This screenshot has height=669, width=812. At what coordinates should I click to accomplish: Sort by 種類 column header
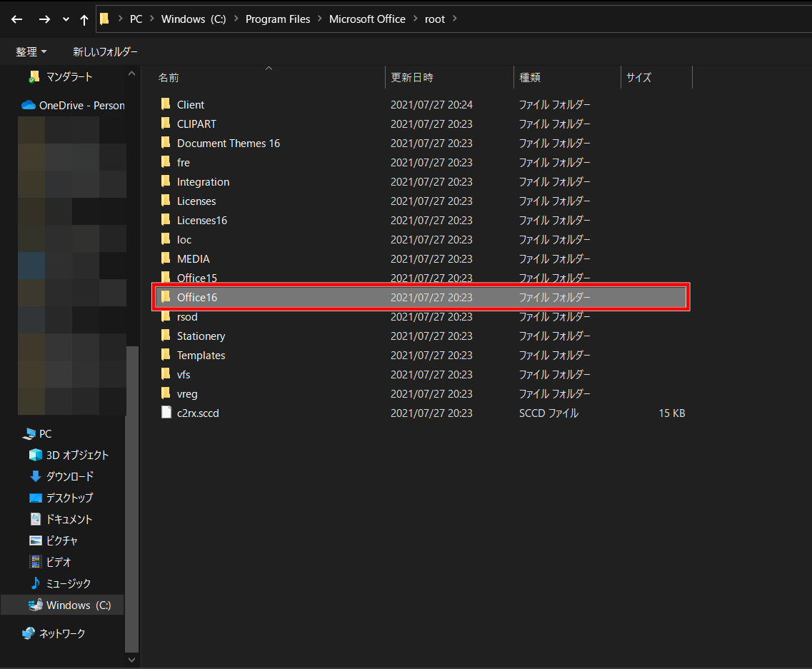coord(530,78)
